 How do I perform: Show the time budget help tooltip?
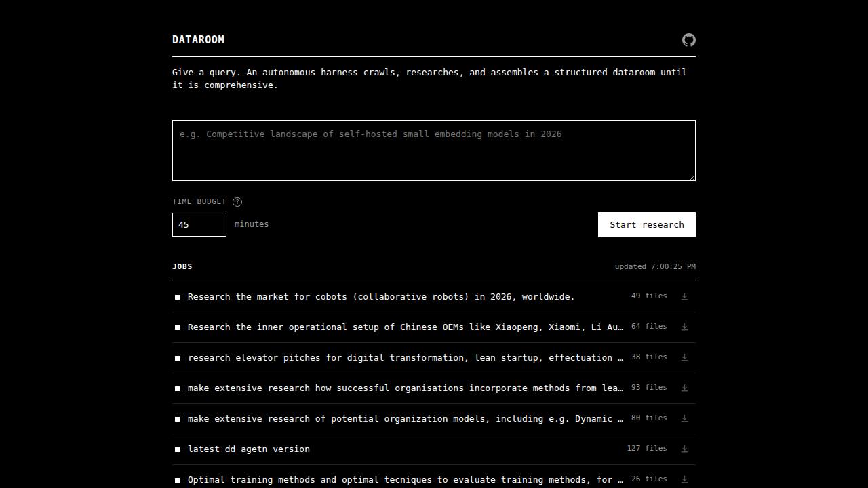click(237, 202)
